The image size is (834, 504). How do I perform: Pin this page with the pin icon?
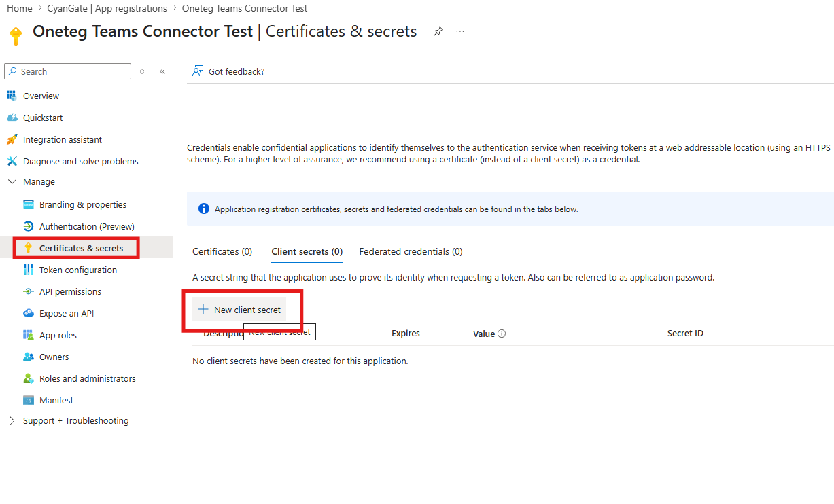tap(438, 31)
